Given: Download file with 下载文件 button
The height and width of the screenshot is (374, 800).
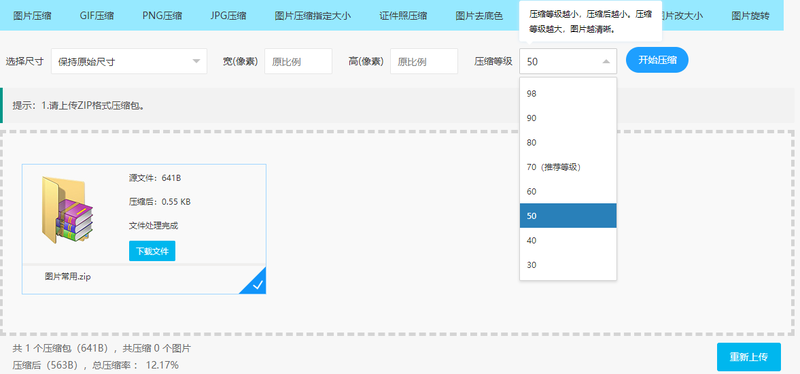Looking at the screenshot, I should pos(152,251).
